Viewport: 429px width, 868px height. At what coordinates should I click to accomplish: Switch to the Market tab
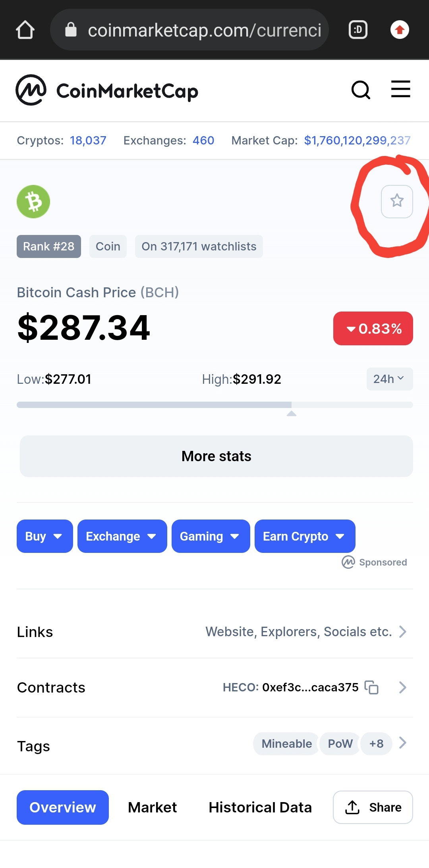click(152, 807)
